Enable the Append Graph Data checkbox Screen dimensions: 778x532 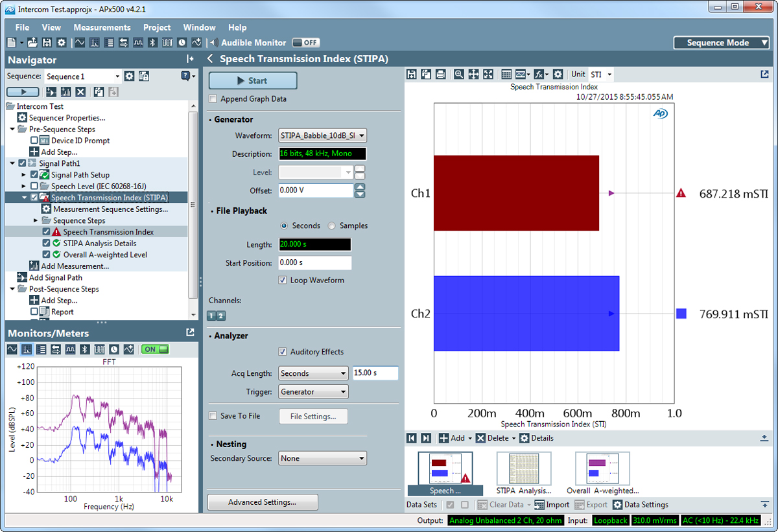(x=213, y=99)
